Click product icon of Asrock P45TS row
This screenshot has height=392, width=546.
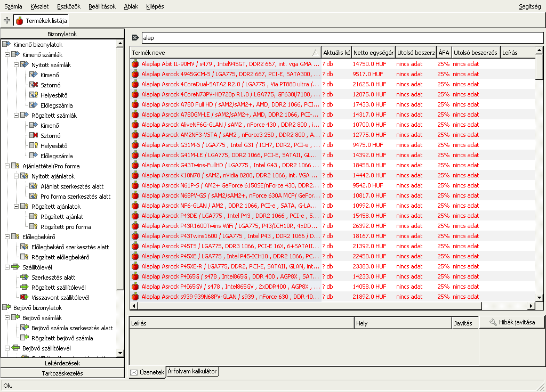[x=135, y=246]
